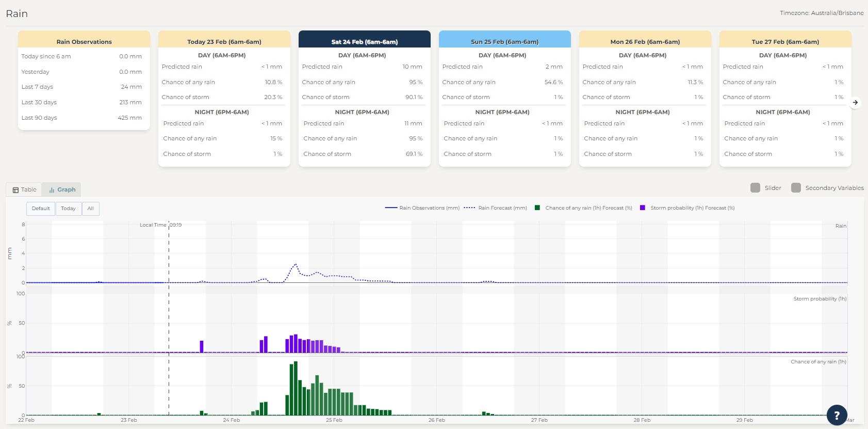868x429 pixels.
Task: Click the next-days arrow icon
Action: point(855,102)
